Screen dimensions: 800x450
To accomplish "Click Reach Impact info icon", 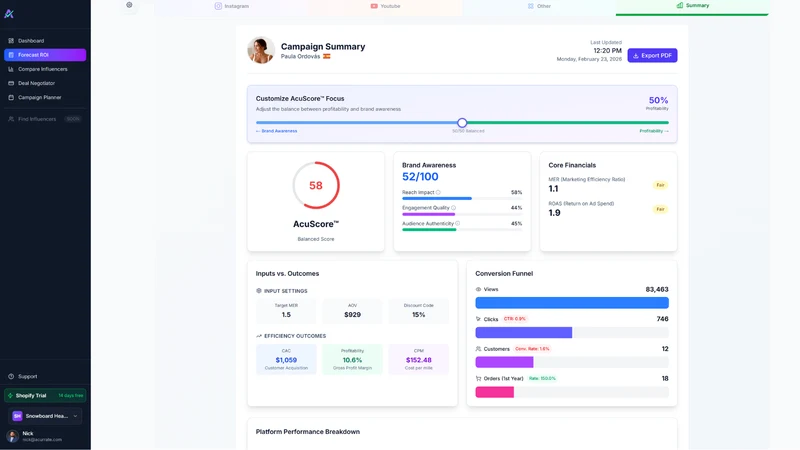I will 438,192.
